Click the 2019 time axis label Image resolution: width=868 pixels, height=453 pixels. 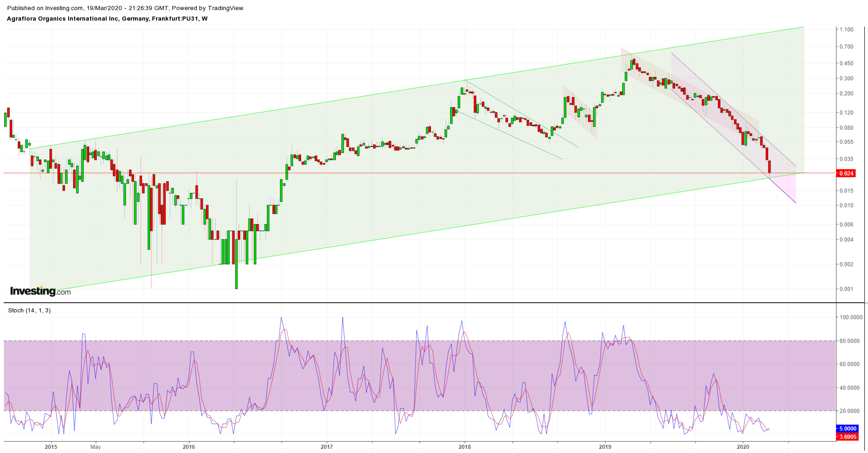605,447
